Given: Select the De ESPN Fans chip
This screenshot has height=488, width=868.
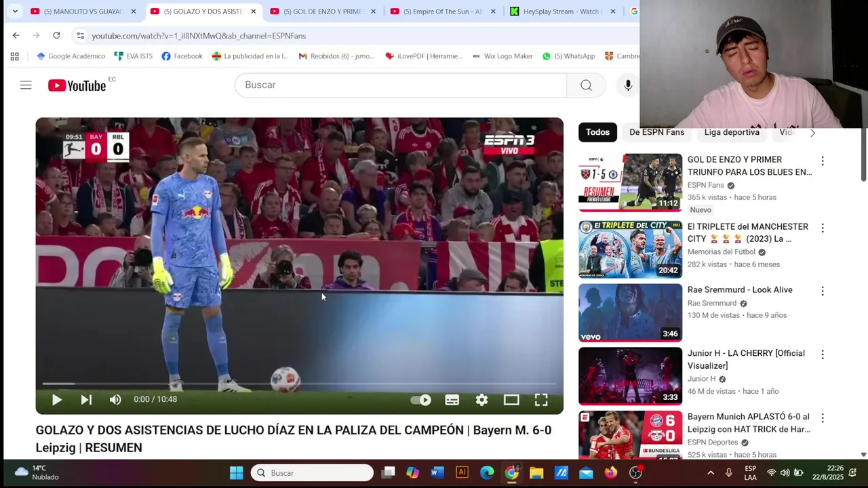Looking at the screenshot, I should 656,132.
